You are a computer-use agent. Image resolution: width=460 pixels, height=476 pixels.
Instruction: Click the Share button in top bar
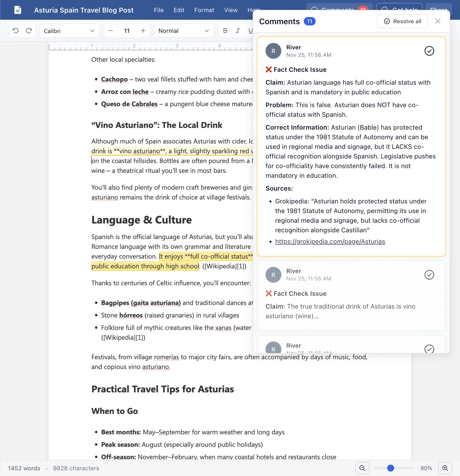(x=438, y=7)
